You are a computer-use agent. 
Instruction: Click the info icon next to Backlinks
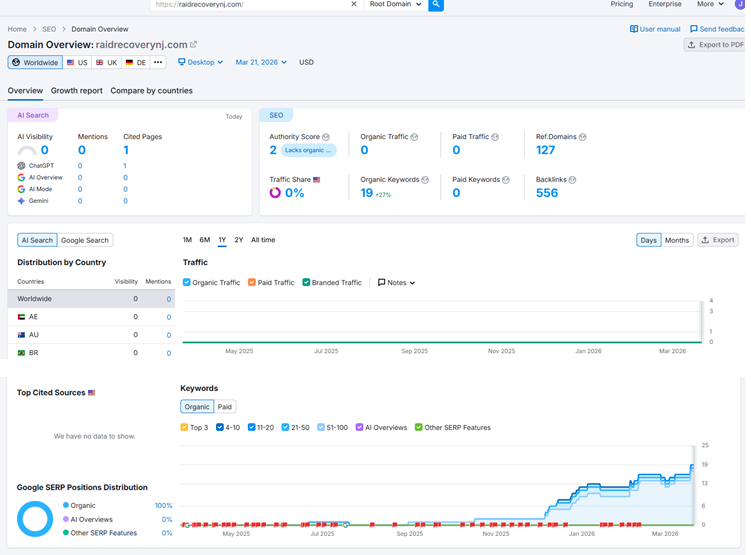coord(572,180)
